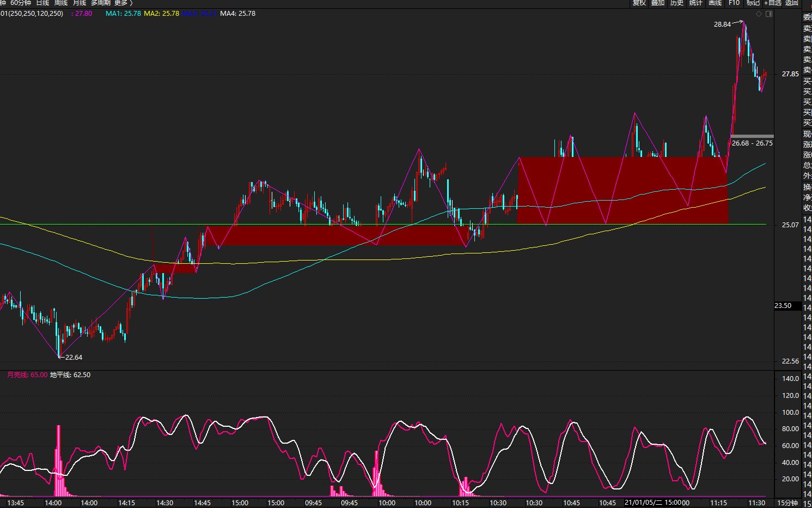Open the 复权 adjustment option
The image size is (812, 508).
click(639, 3)
